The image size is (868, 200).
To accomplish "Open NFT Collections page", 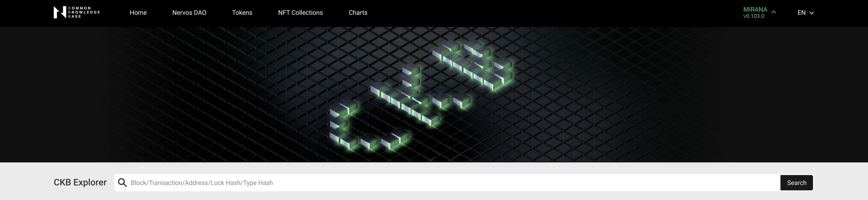I will pyautogui.click(x=300, y=12).
